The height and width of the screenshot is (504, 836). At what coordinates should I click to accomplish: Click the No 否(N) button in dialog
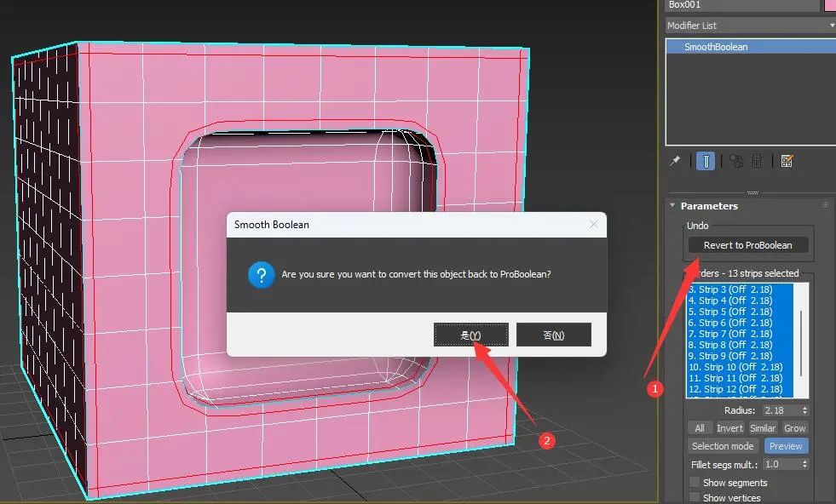point(553,335)
